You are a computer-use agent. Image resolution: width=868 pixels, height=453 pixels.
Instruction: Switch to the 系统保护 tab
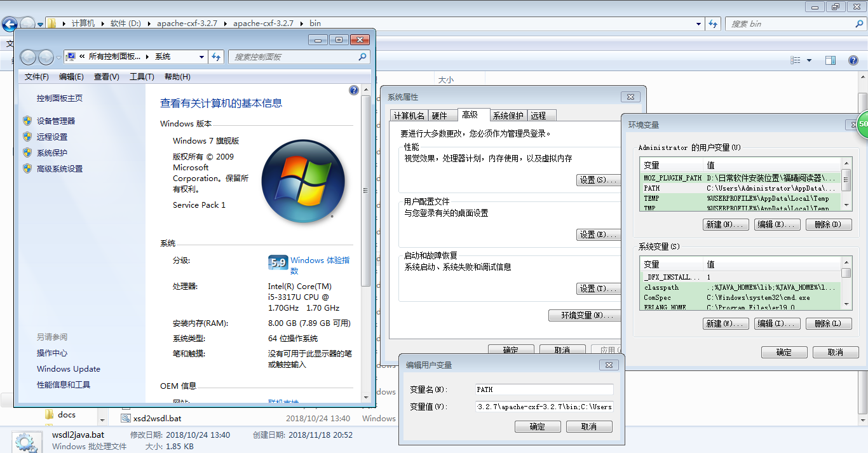coord(508,116)
